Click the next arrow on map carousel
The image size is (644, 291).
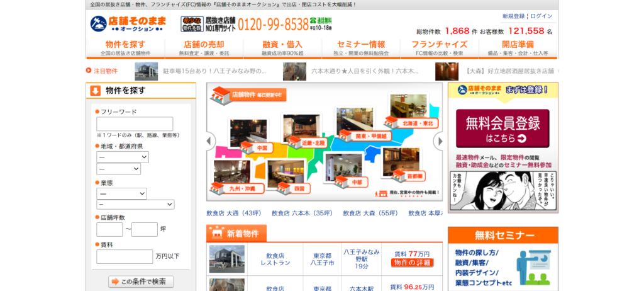(440, 141)
